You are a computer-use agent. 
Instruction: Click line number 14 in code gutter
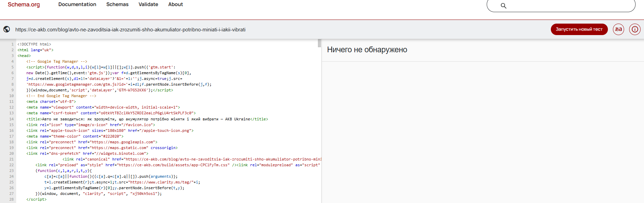point(11,119)
